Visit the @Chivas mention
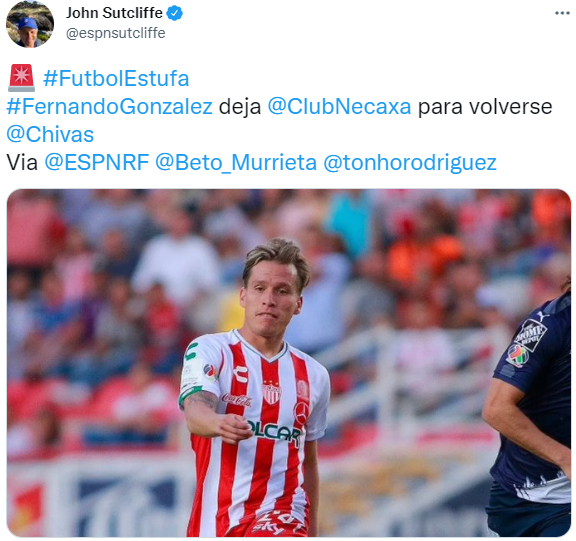This screenshot has width=576, height=541. (50, 134)
